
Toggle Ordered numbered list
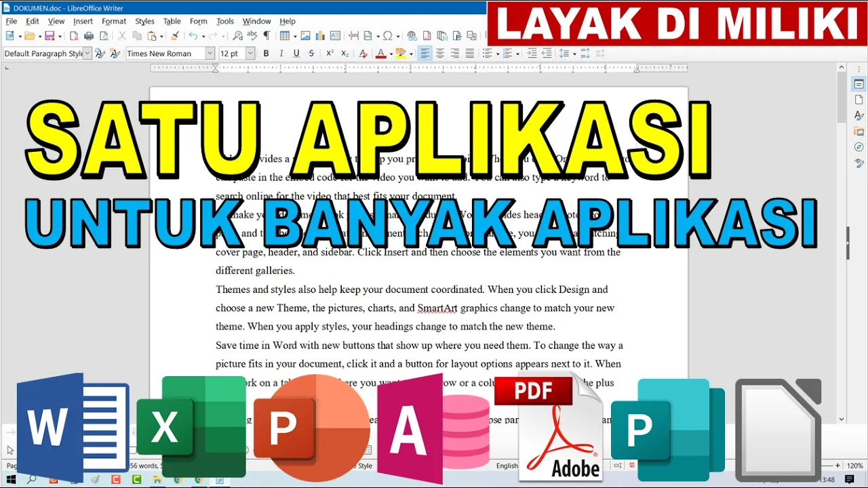coord(507,54)
